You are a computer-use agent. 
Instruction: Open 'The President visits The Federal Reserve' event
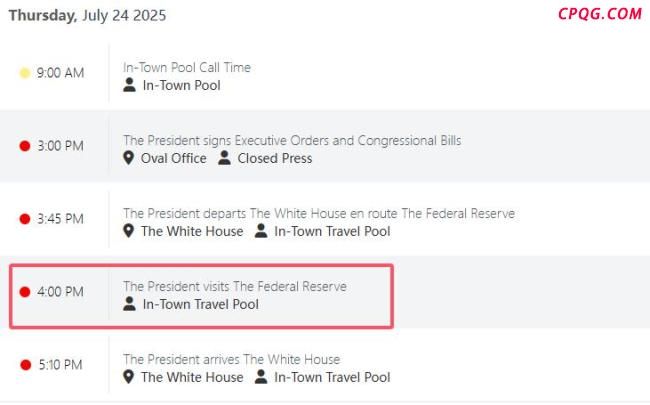pyautogui.click(x=235, y=286)
